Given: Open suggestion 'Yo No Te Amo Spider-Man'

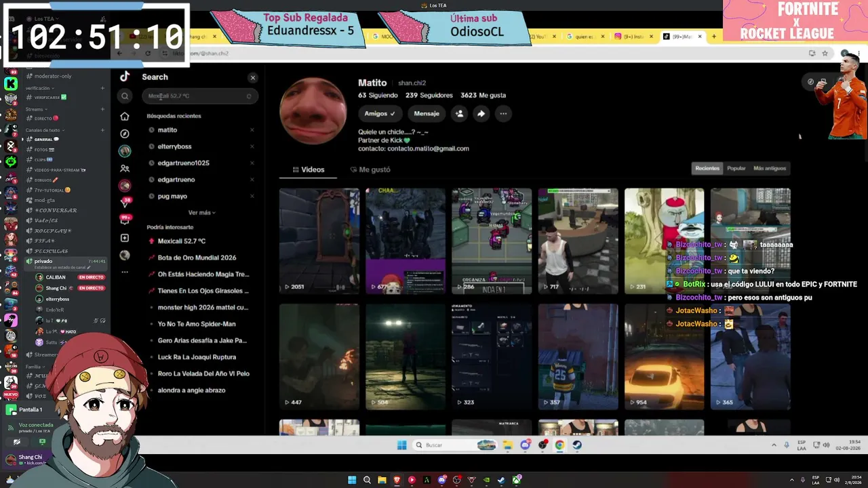Looking at the screenshot, I should click(x=197, y=324).
